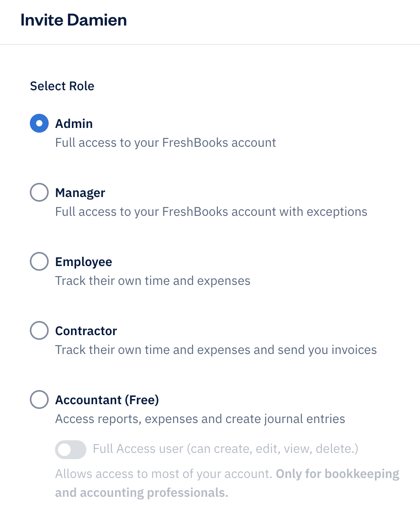Select the Employee role radio button

pyautogui.click(x=39, y=261)
